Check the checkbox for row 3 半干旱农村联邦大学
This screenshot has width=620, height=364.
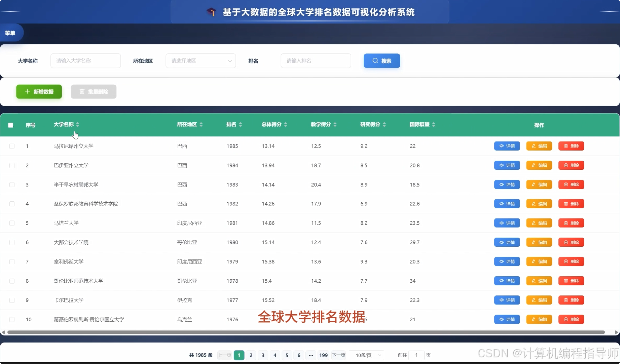(x=12, y=185)
